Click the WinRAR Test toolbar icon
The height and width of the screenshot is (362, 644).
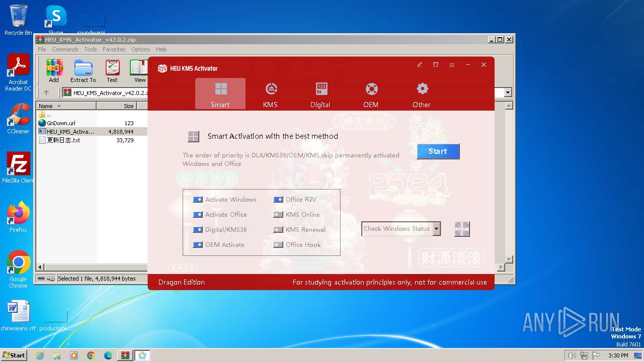pos(112,71)
